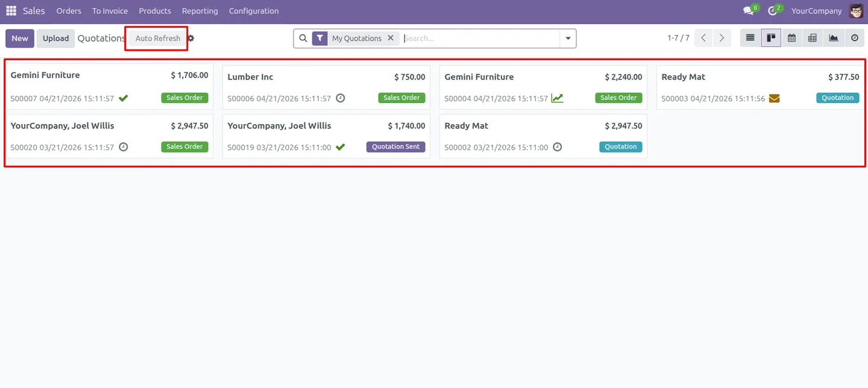Open the conversations chat icon with badge 8
Viewport: 868px width, 388px height.
749,11
